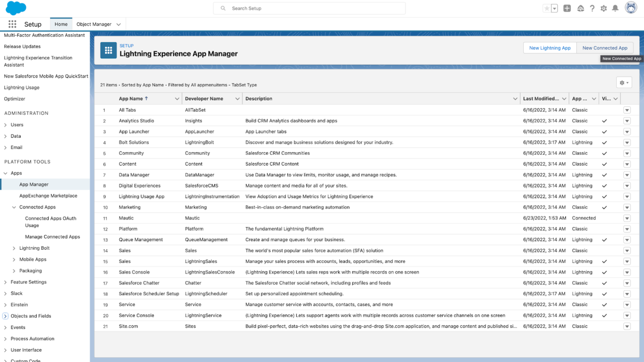
Task: Collapse the Connected Apps tree node
Action: (x=15, y=207)
